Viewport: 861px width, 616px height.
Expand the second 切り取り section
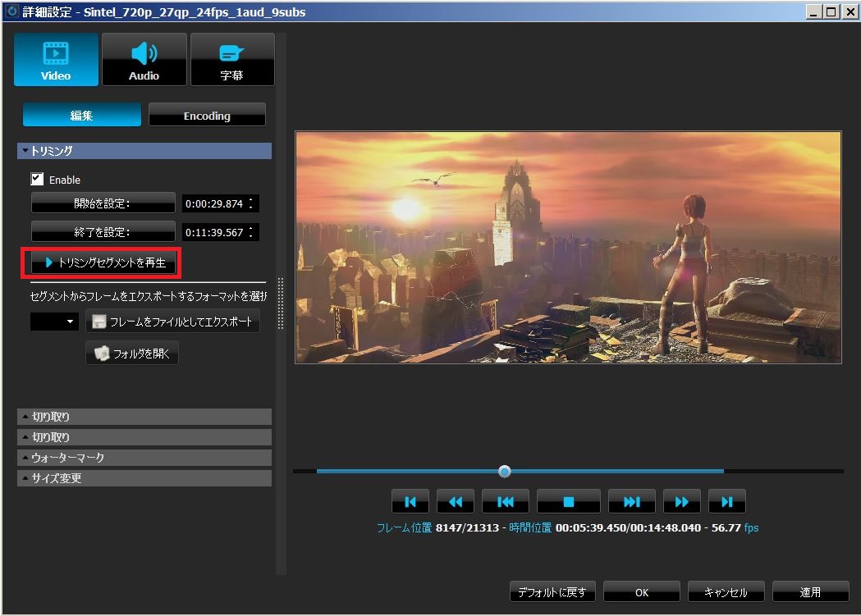(x=144, y=437)
